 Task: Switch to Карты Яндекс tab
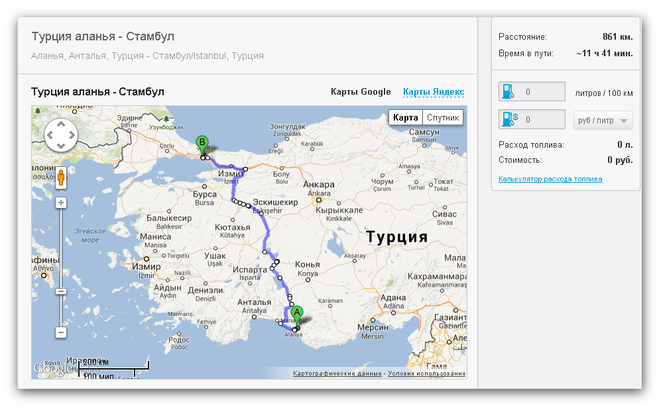point(433,92)
